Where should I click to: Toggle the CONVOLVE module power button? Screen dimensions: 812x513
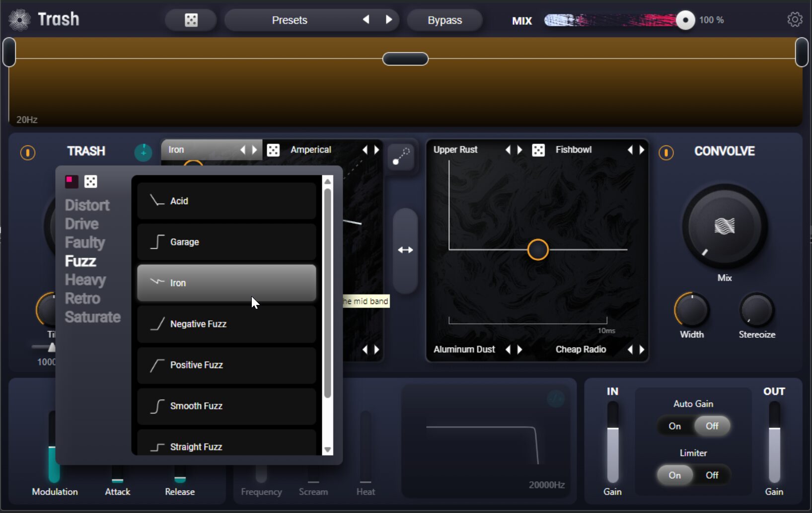[x=666, y=152]
